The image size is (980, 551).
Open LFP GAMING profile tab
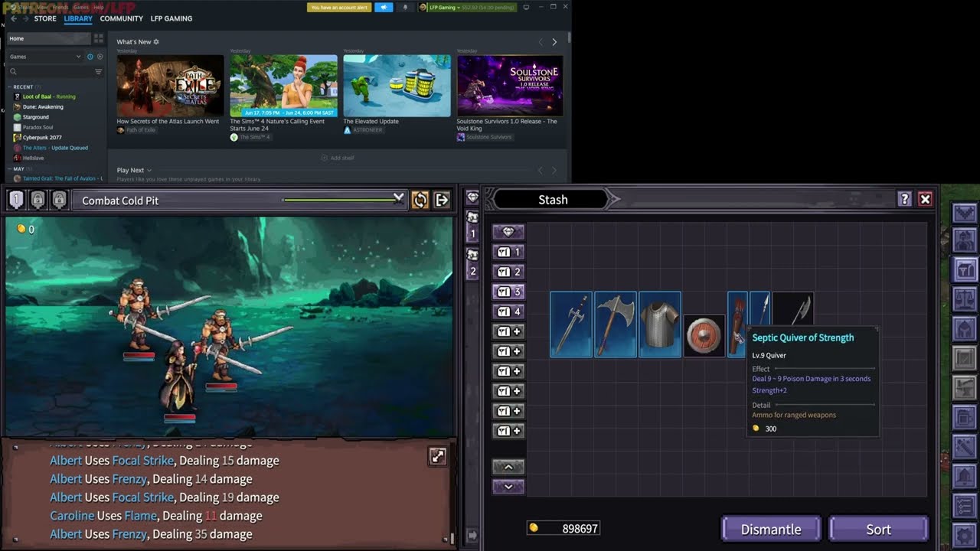171,18
